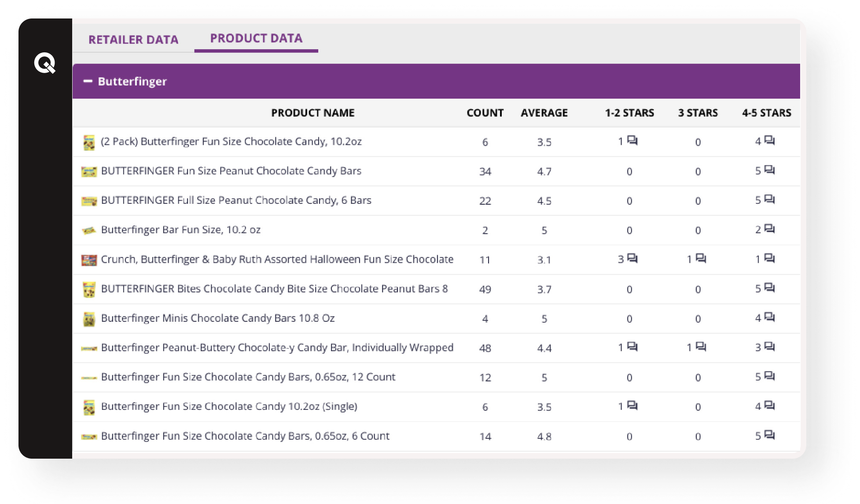Click the Butterfinger Bites product thumbnail

click(x=89, y=290)
